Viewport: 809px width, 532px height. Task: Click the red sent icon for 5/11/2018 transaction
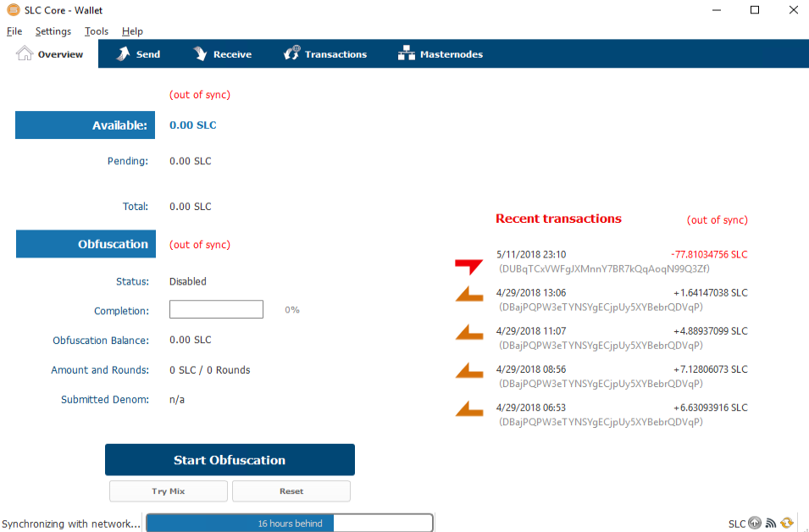[x=468, y=266]
